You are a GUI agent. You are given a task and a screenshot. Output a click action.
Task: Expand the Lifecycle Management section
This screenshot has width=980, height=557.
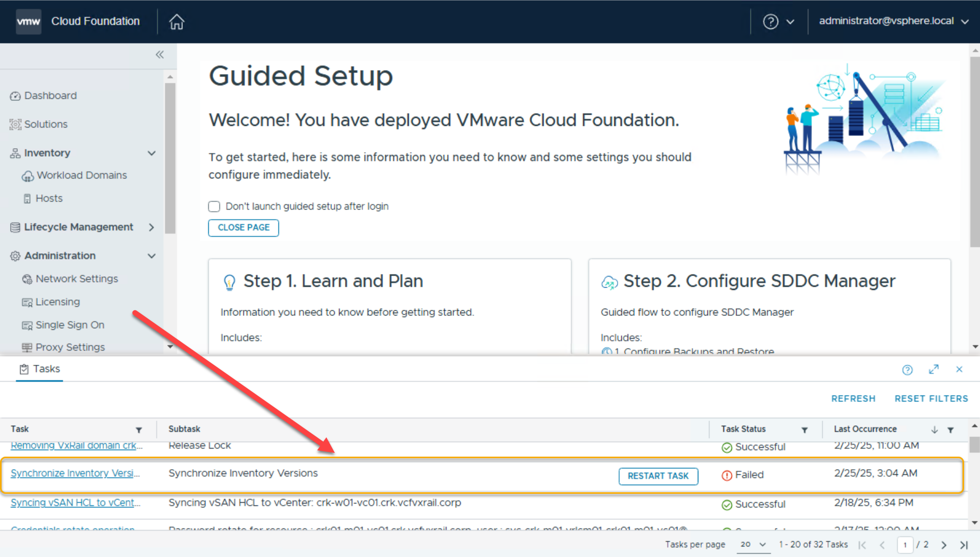pyautogui.click(x=151, y=227)
